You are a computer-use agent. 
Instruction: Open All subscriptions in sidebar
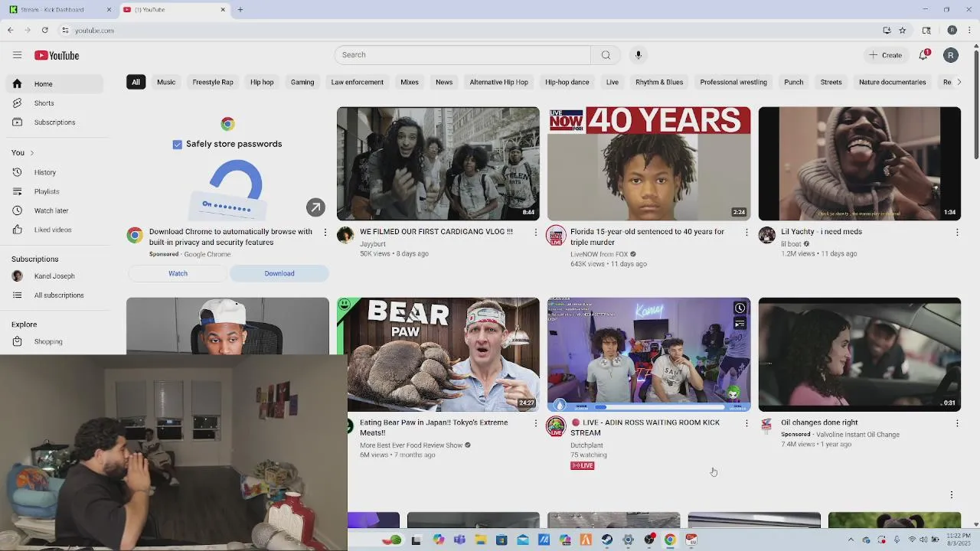click(54, 295)
